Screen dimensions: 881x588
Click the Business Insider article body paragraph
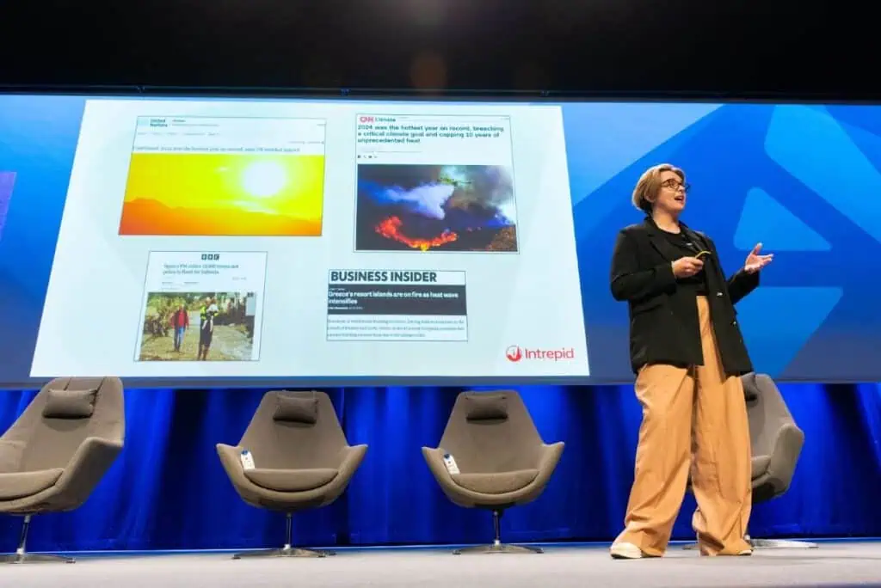(397, 328)
